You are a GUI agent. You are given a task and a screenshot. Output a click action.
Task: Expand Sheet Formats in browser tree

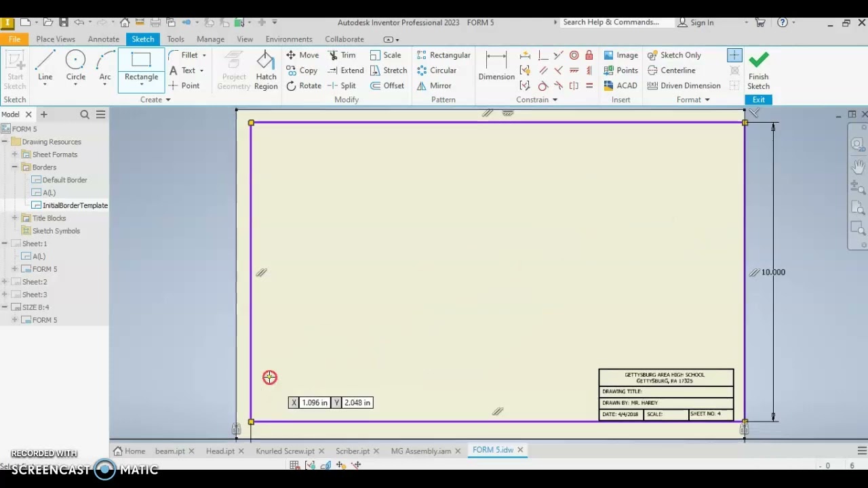click(x=15, y=155)
